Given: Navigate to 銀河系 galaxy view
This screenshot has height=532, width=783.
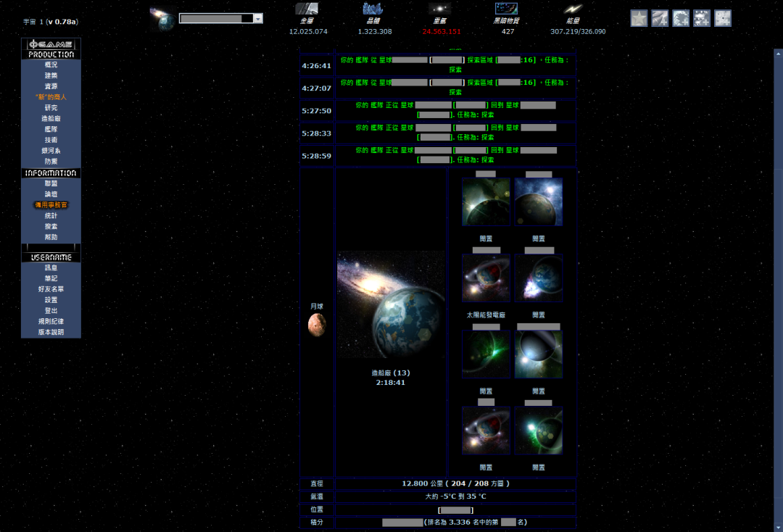Looking at the screenshot, I should tap(51, 151).
